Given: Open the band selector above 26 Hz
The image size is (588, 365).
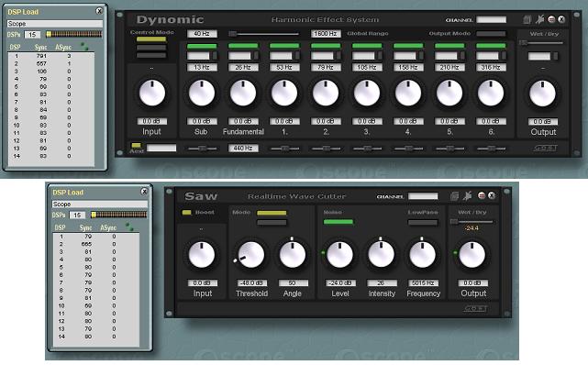Looking at the screenshot, I should point(243,56).
